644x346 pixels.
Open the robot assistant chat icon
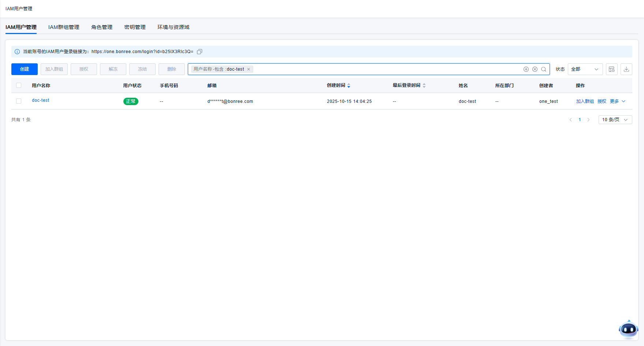(x=628, y=329)
